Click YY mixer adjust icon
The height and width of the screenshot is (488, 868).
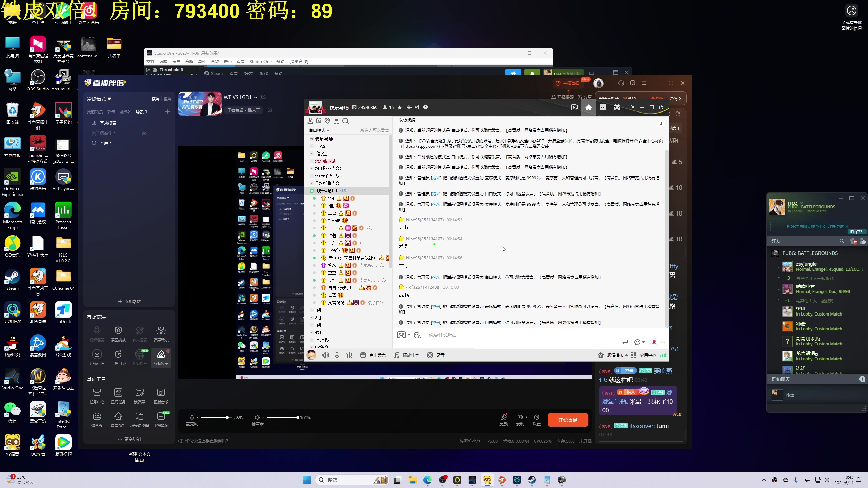349,355
